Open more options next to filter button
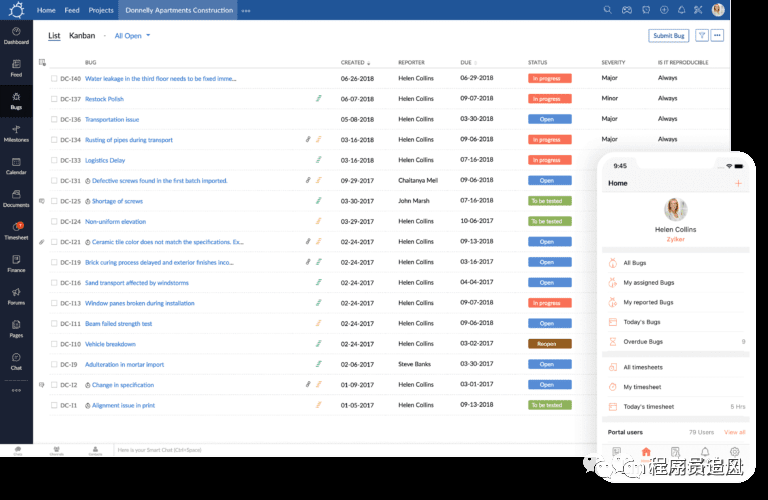768x500 pixels. click(x=718, y=35)
